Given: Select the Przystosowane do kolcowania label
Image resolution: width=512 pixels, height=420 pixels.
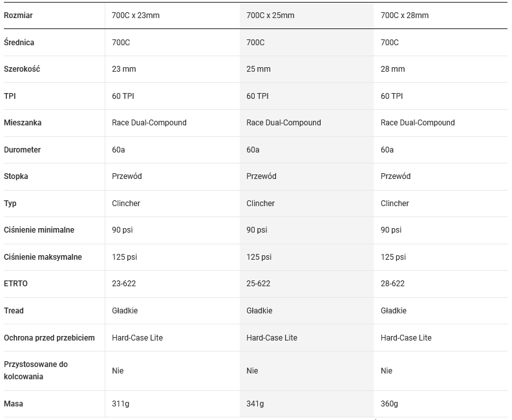Looking at the screenshot, I should tap(36, 370).
